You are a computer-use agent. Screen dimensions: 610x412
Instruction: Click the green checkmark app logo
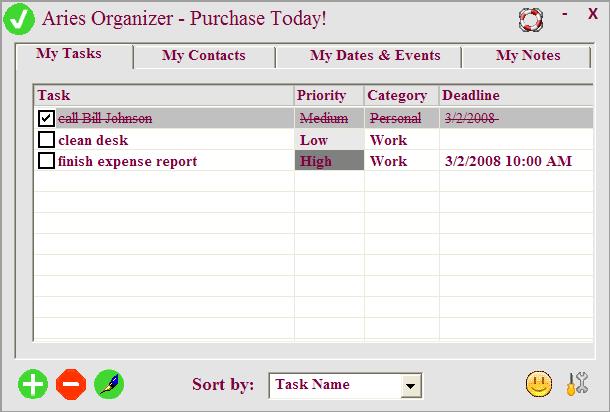[x=19, y=19]
